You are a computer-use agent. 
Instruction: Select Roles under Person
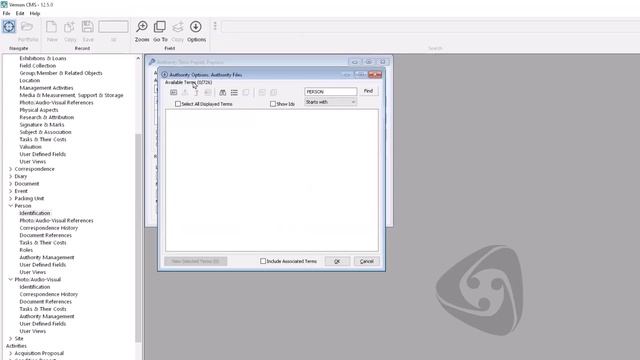pyautogui.click(x=26, y=250)
